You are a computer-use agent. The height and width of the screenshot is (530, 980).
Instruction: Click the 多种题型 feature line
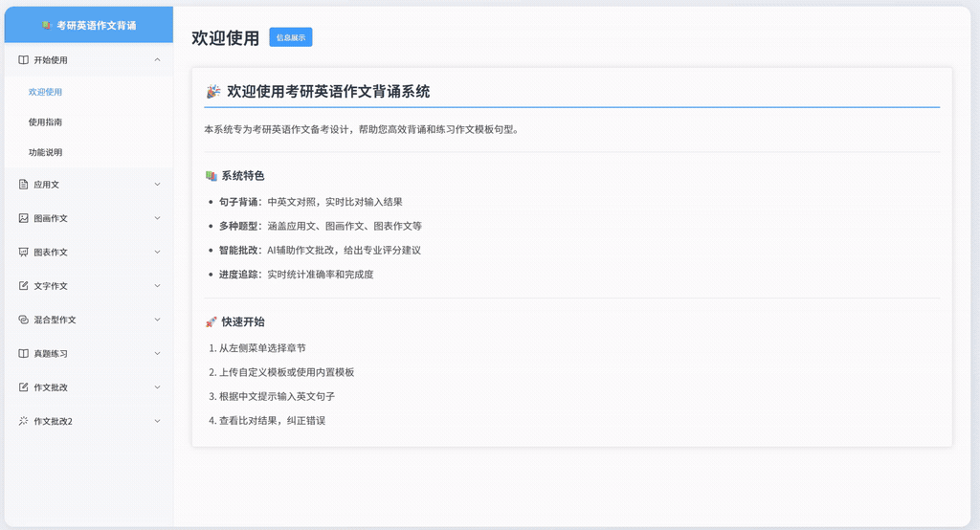tap(320, 226)
